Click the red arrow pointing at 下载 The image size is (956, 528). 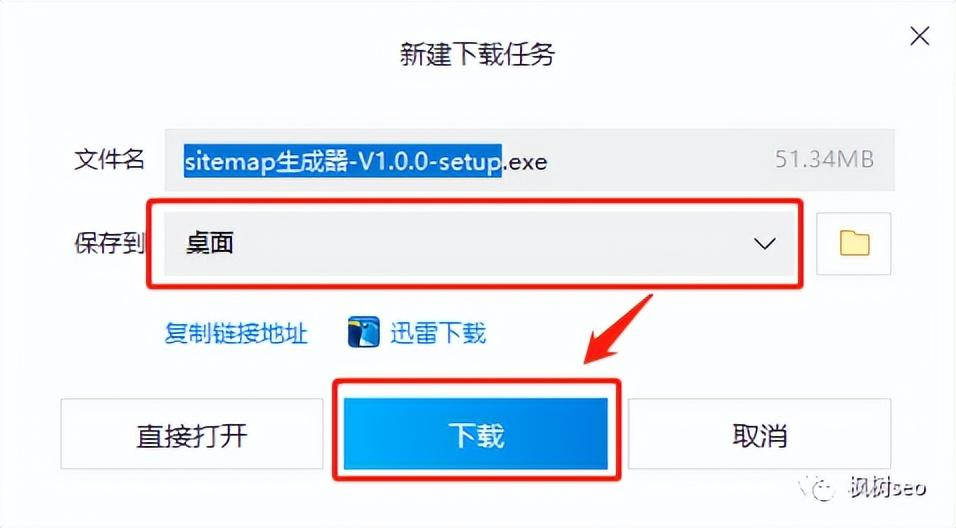(x=618, y=329)
